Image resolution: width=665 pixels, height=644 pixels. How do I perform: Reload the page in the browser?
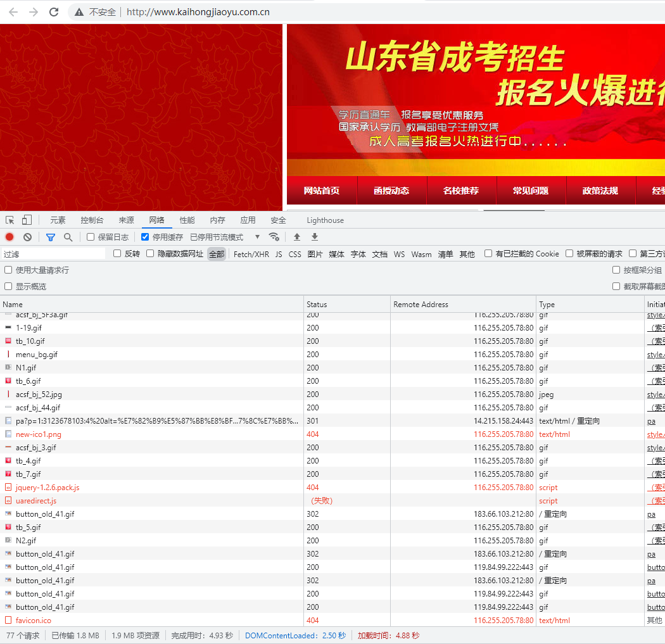(x=54, y=12)
